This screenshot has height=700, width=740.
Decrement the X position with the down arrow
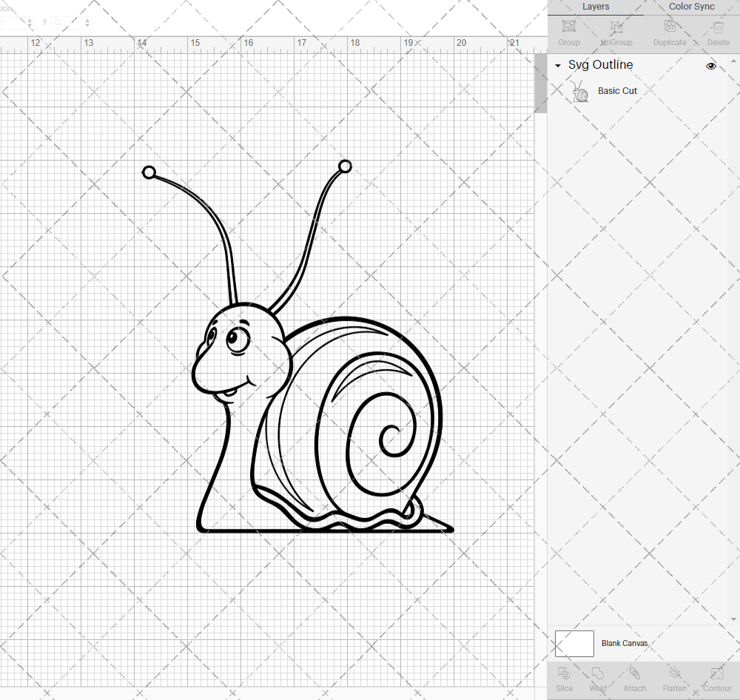click(x=30, y=25)
